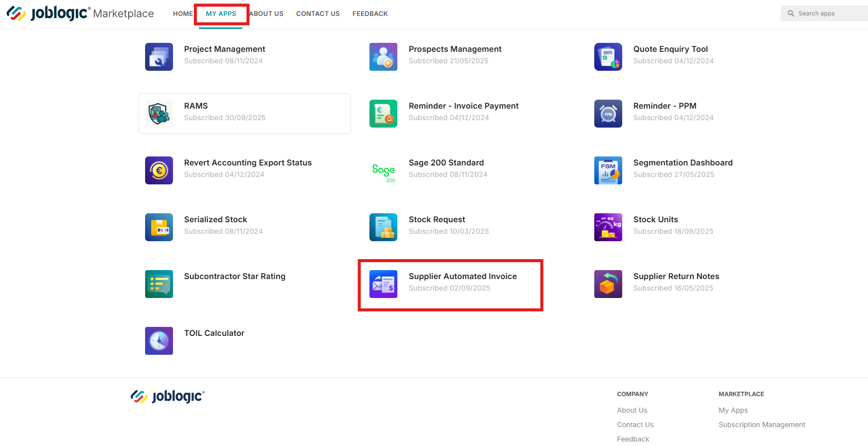
Task: Open the Supplier Automated Invoice title link
Action: coord(463,276)
